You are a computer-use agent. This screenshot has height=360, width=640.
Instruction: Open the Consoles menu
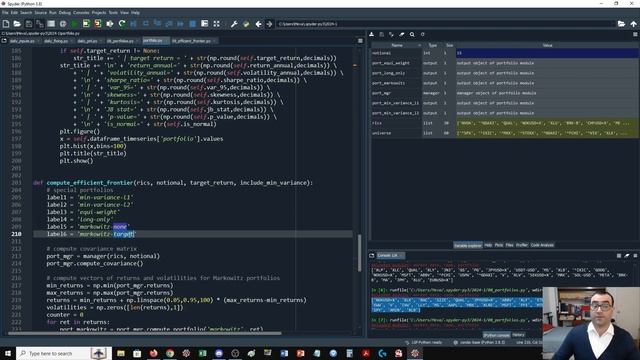(x=81, y=13)
